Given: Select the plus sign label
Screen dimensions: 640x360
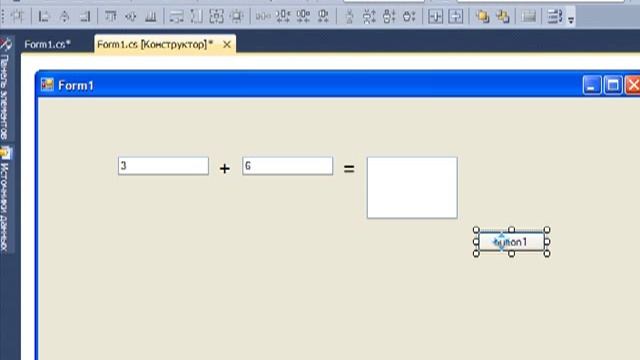Looking at the screenshot, I should [224, 168].
